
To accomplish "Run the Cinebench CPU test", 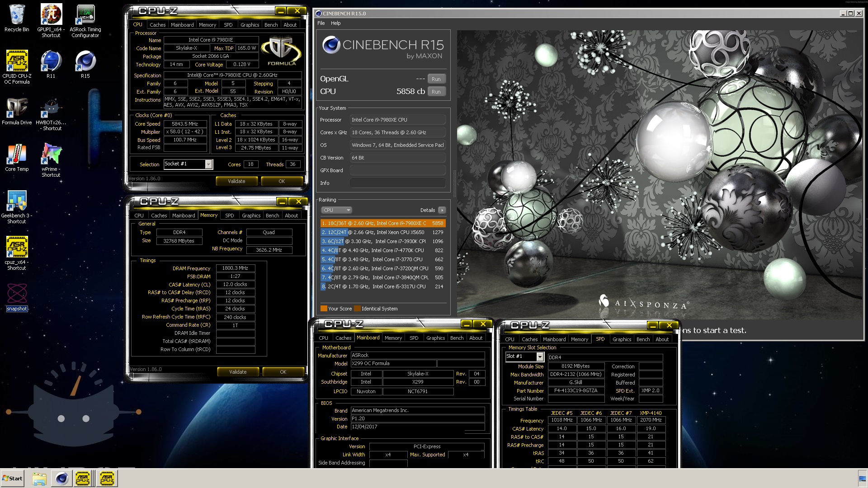I will (x=436, y=92).
